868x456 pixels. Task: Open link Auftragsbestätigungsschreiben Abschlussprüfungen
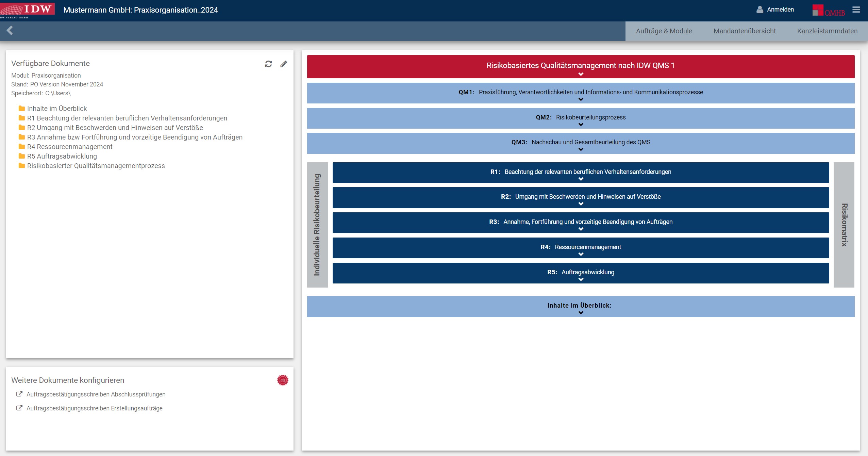pyautogui.click(x=96, y=394)
